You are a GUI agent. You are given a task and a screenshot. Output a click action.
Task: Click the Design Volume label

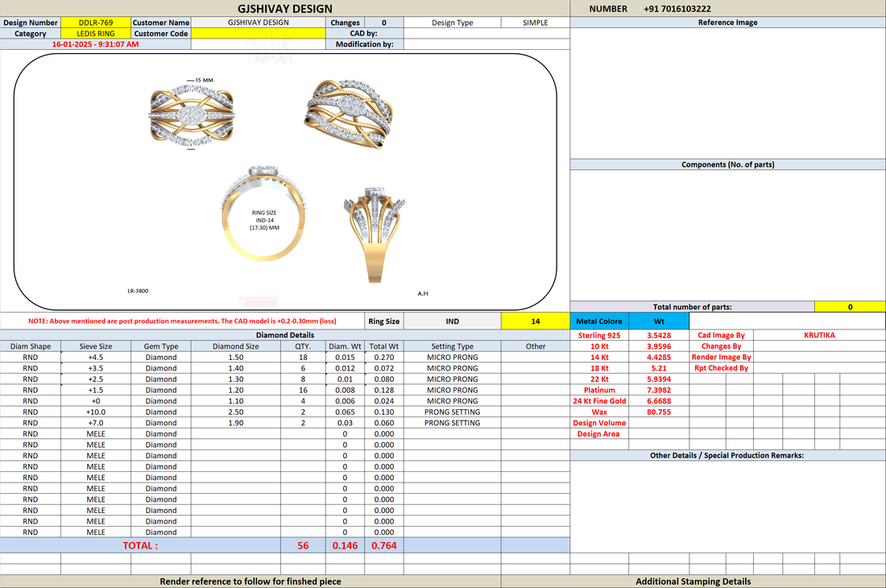click(599, 423)
